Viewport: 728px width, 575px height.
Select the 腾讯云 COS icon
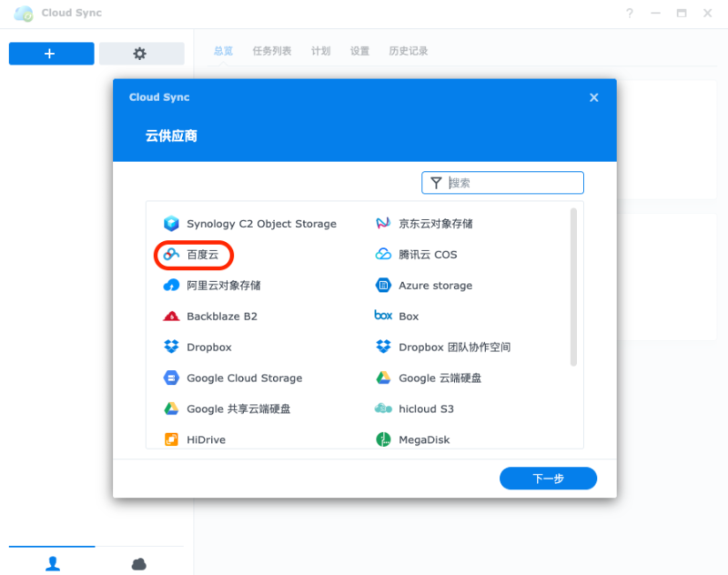click(383, 255)
